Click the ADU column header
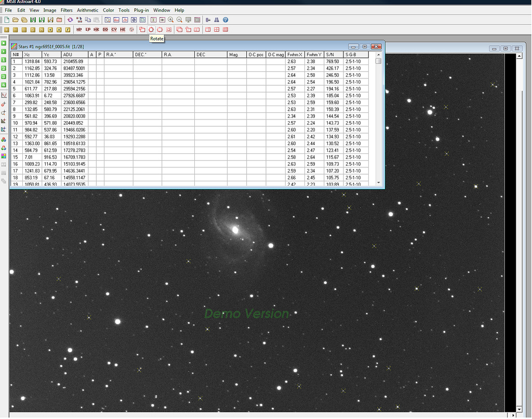The width and height of the screenshot is (532, 419). [75, 55]
